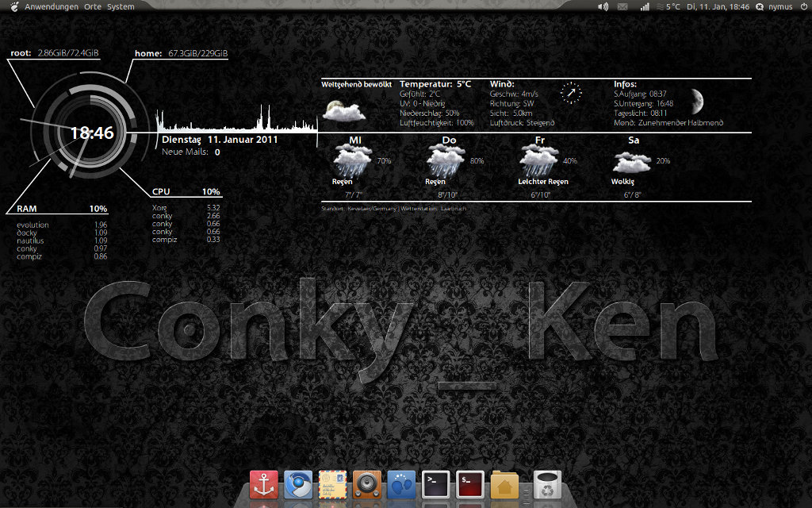The image size is (812, 508).
Task: Click the CPU history graph
Action: coord(236,119)
